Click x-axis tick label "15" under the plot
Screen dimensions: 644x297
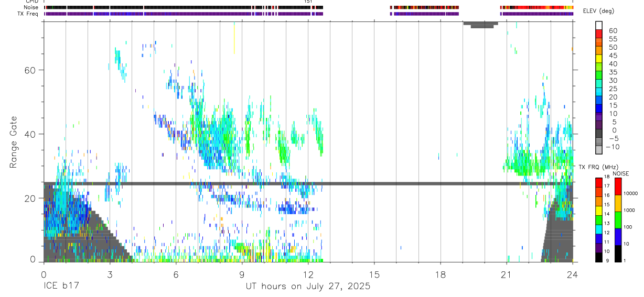374,274
